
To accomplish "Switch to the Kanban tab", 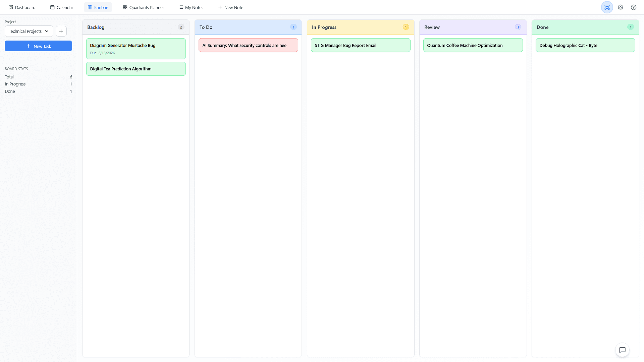I will [x=98, y=7].
